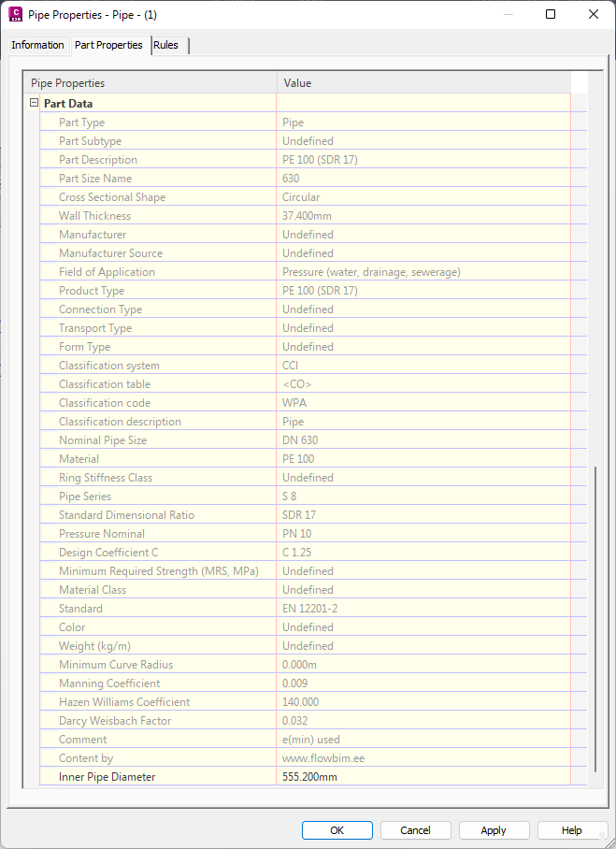Click the Transport Type row label
The width and height of the screenshot is (616, 849).
[95, 328]
